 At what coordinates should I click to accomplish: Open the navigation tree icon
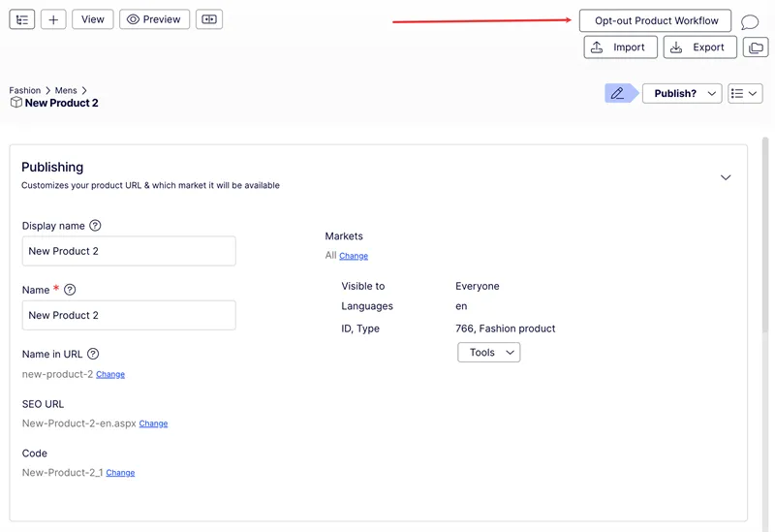click(21, 19)
